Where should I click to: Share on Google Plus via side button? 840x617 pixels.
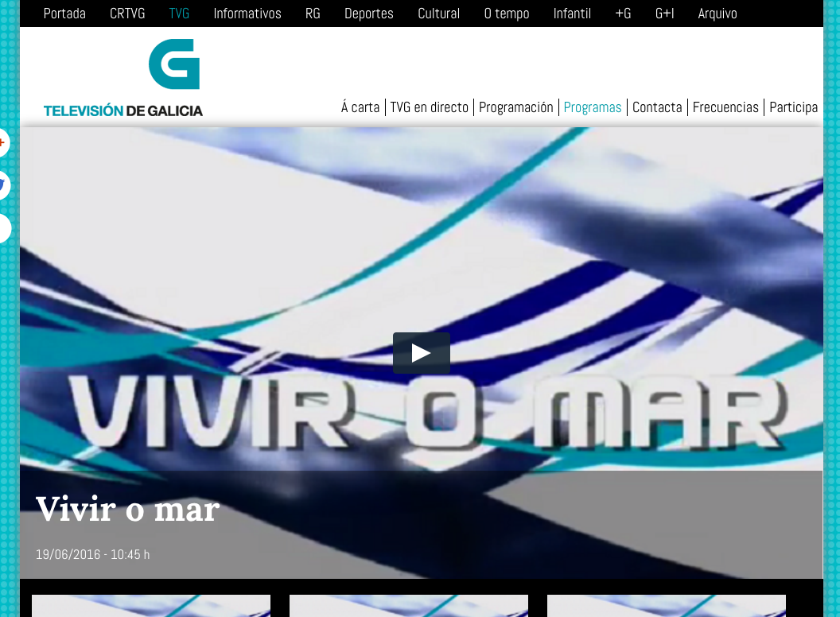pos(3,143)
